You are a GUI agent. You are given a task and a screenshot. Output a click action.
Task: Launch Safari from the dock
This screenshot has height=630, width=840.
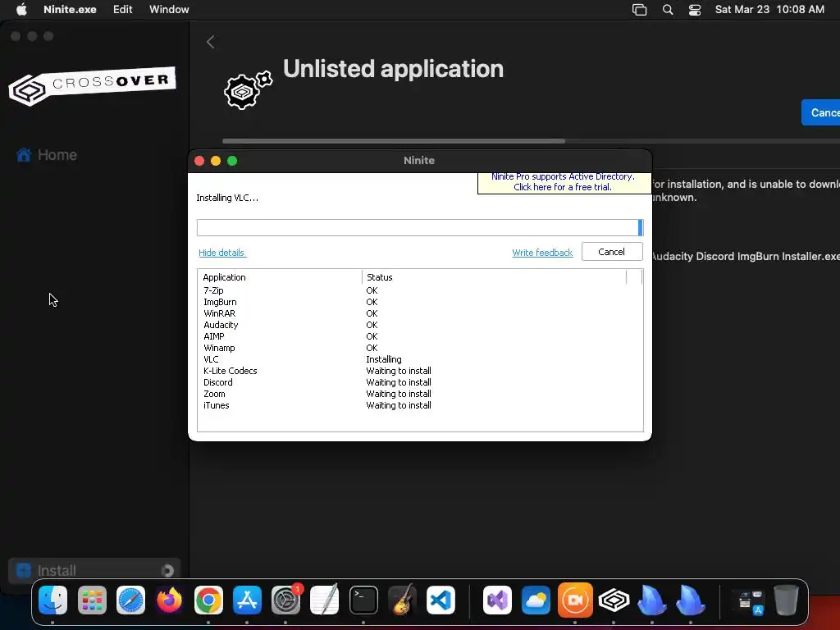[130, 600]
